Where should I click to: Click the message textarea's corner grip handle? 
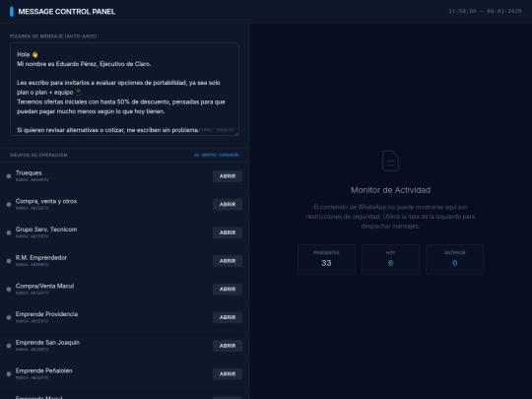(x=236, y=133)
